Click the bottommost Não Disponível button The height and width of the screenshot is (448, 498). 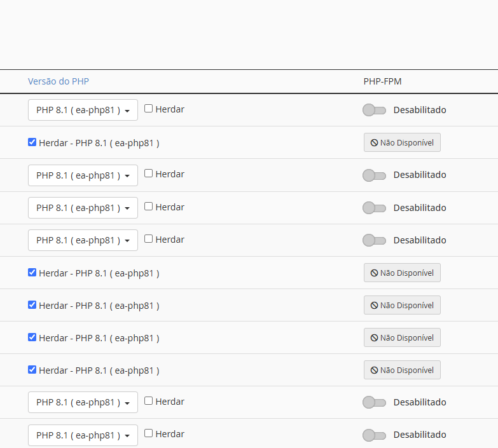(402, 370)
